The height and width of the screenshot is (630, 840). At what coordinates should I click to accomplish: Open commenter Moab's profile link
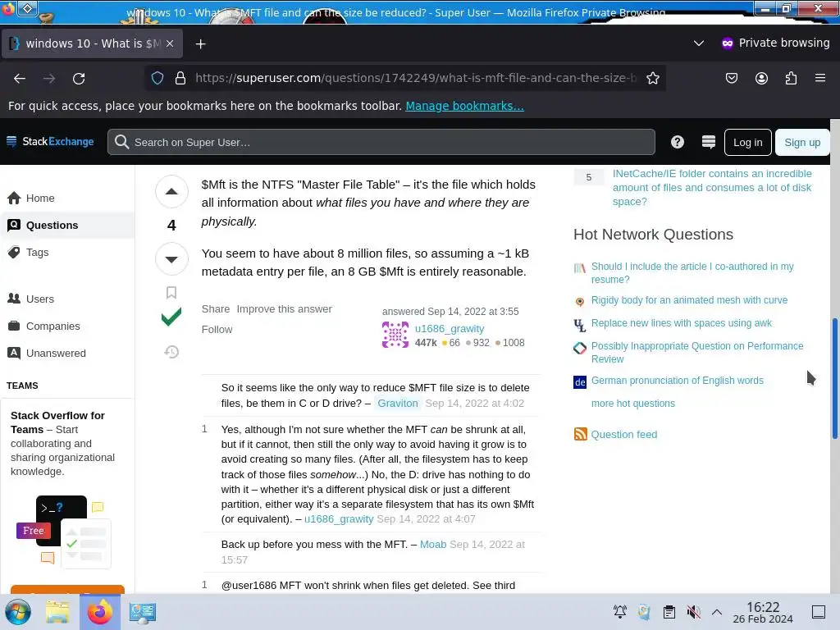point(433,545)
